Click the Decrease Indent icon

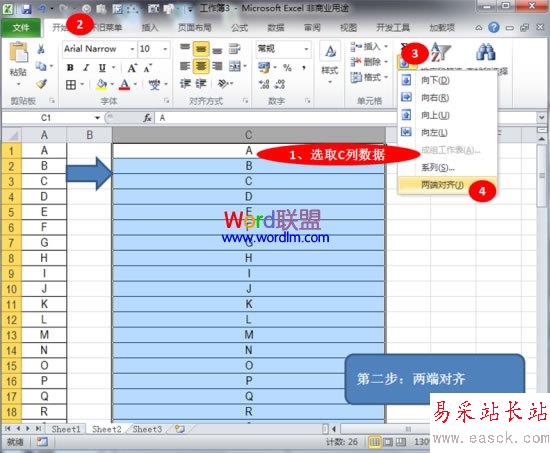(185, 84)
